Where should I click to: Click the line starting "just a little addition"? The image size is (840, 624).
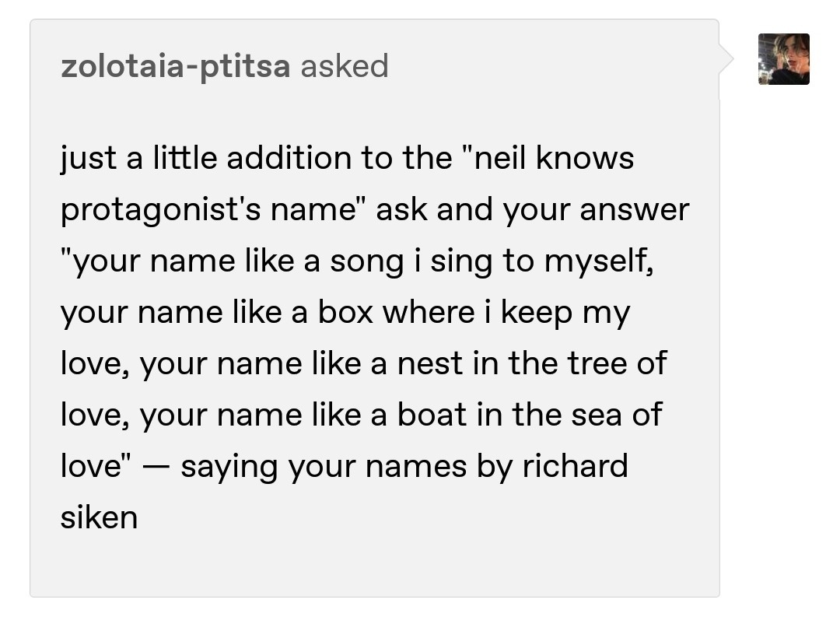[347, 158]
